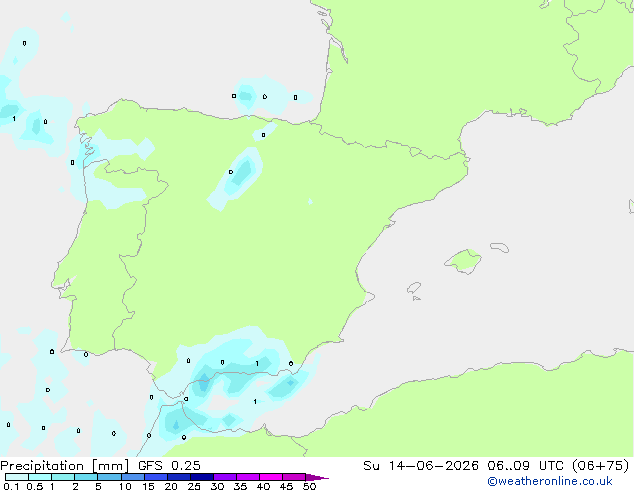Select the 2–5 mm legend color swatch
The image size is (634, 490).
[86, 477]
